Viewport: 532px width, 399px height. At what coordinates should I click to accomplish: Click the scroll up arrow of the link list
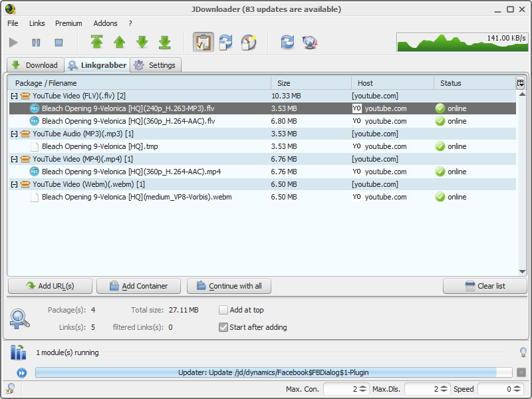coord(523,94)
